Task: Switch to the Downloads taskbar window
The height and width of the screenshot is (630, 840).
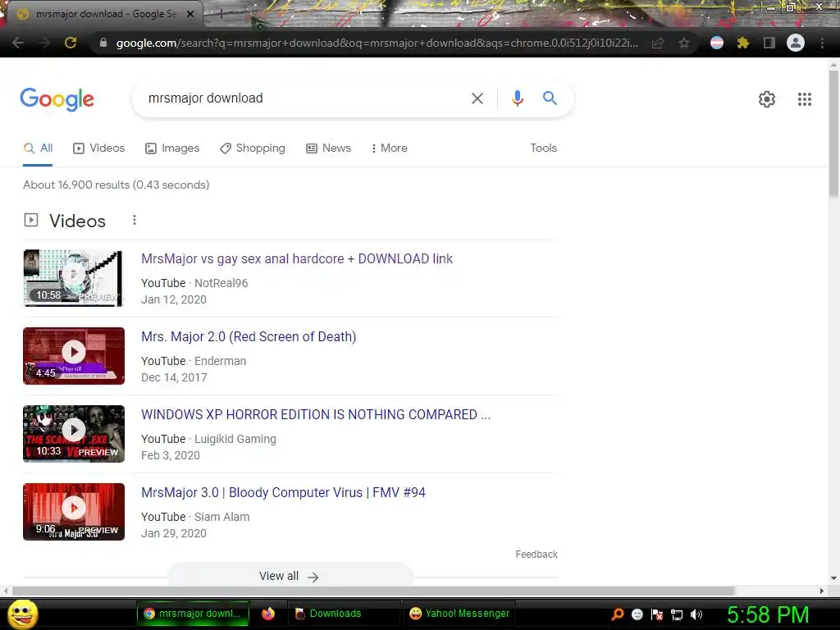Action: pos(344,614)
